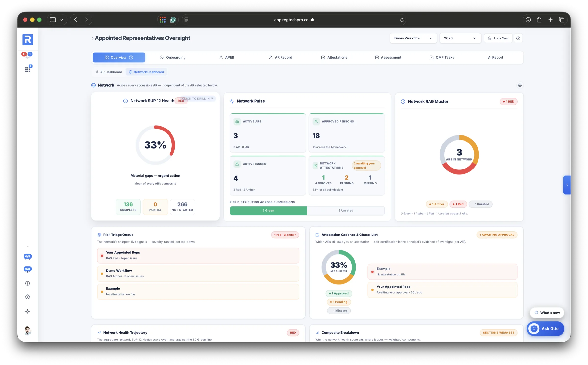Collapse sidebar section with small up chevron
This screenshot has height=365, width=588.
coord(28,246)
